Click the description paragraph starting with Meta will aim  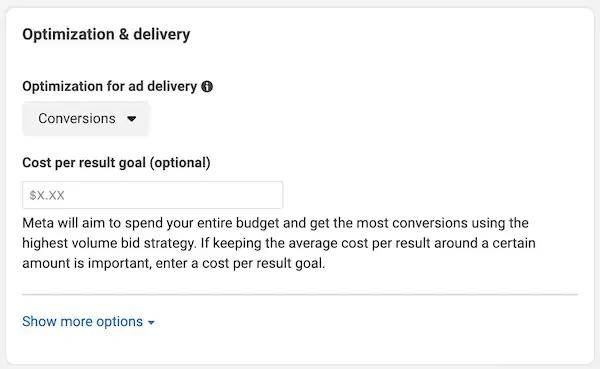tap(279, 243)
